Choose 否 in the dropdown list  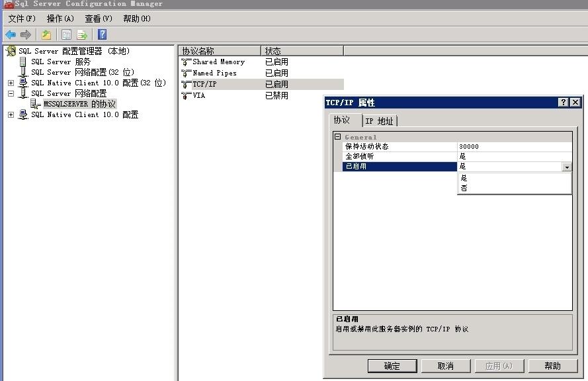pyautogui.click(x=515, y=188)
